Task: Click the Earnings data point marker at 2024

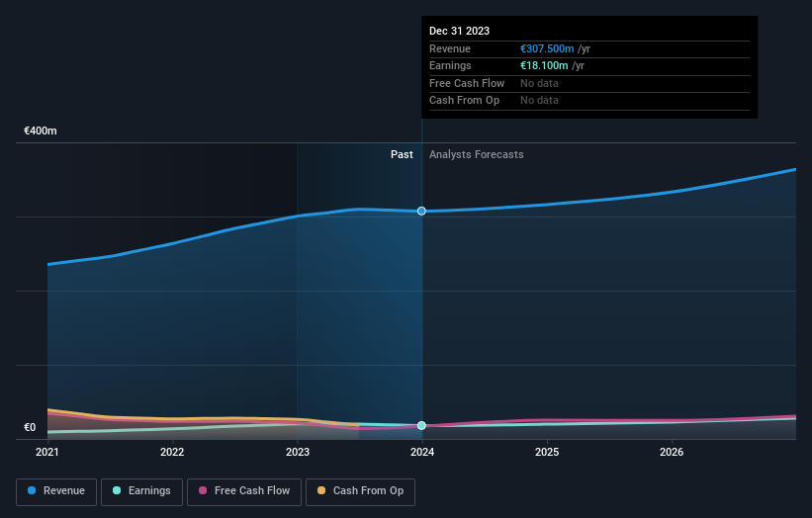Action: (x=421, y=425)
